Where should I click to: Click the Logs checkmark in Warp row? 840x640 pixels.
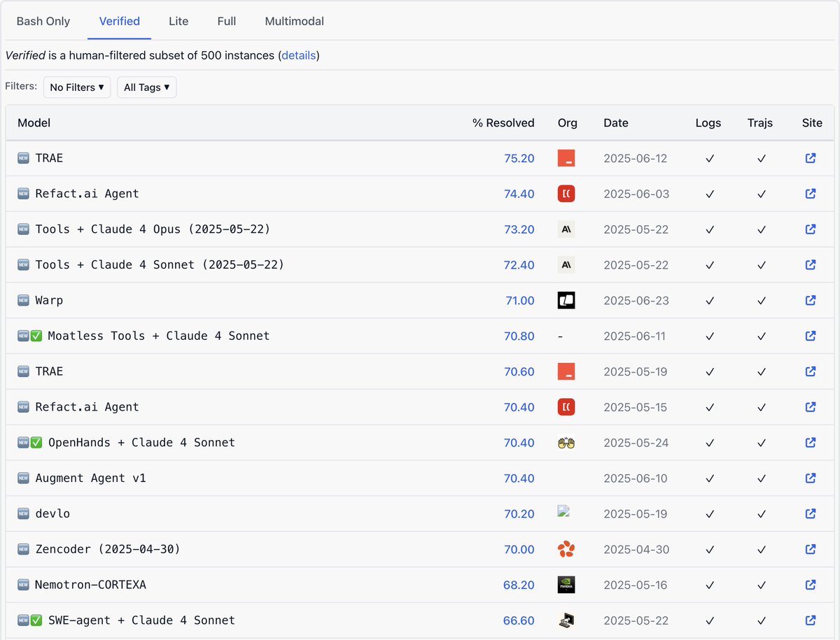709,301
